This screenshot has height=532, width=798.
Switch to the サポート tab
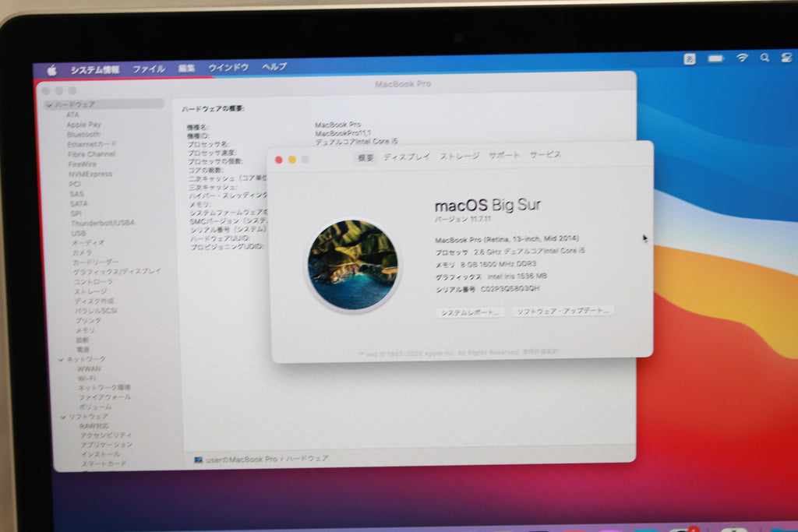click(504, 155)
